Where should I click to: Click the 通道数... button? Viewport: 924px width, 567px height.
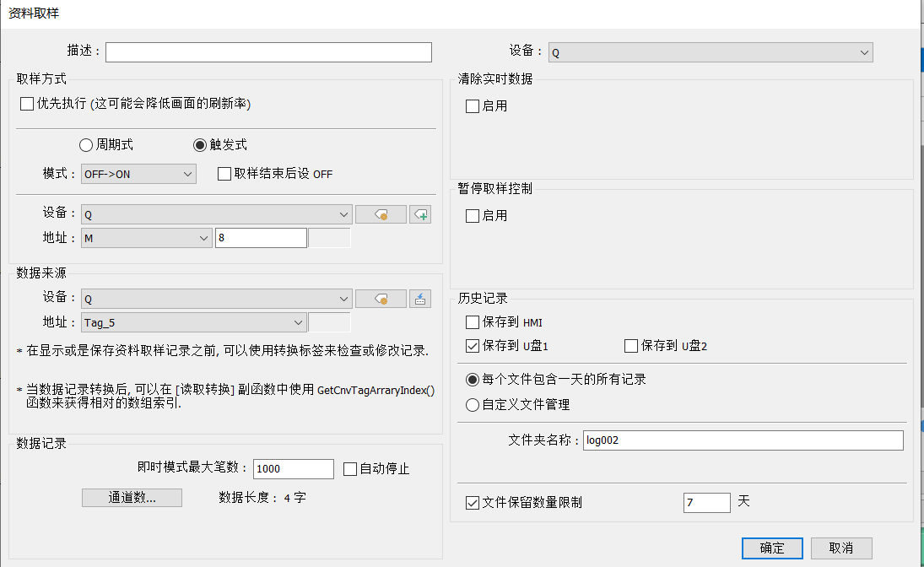[x=132, y=497]
